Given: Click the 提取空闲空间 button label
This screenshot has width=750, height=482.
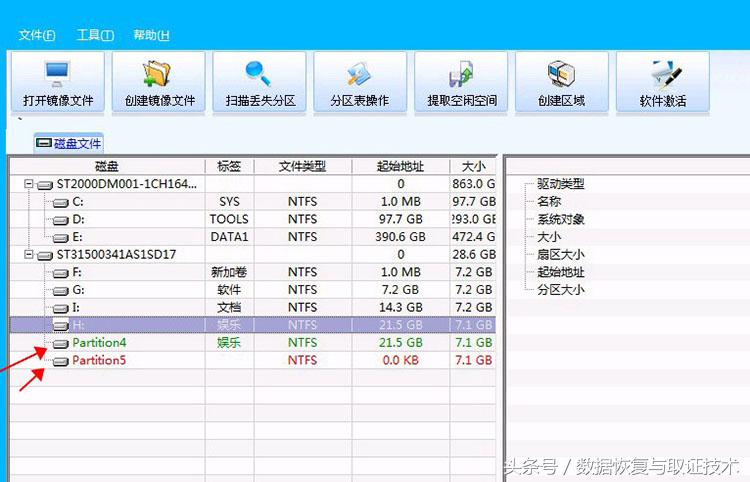Looking at the screenshot, I should pos(462,100).
